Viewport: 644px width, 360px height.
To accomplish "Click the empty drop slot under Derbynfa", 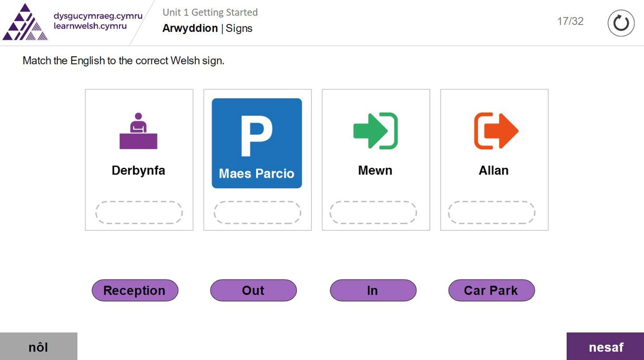I will click(x=139, y=212).
